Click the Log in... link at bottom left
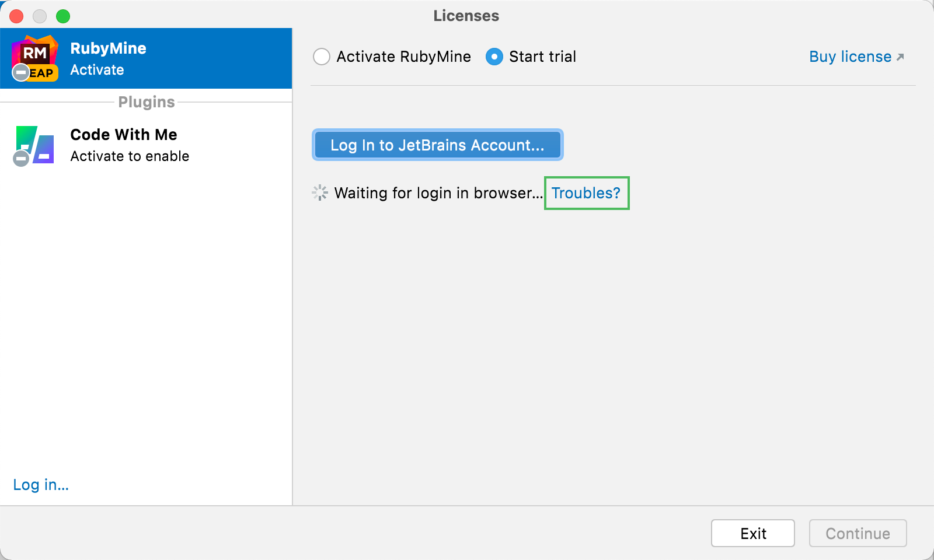The height and width of the screenshot is (560, 934). pyautogui.click(x=40, y=484)
